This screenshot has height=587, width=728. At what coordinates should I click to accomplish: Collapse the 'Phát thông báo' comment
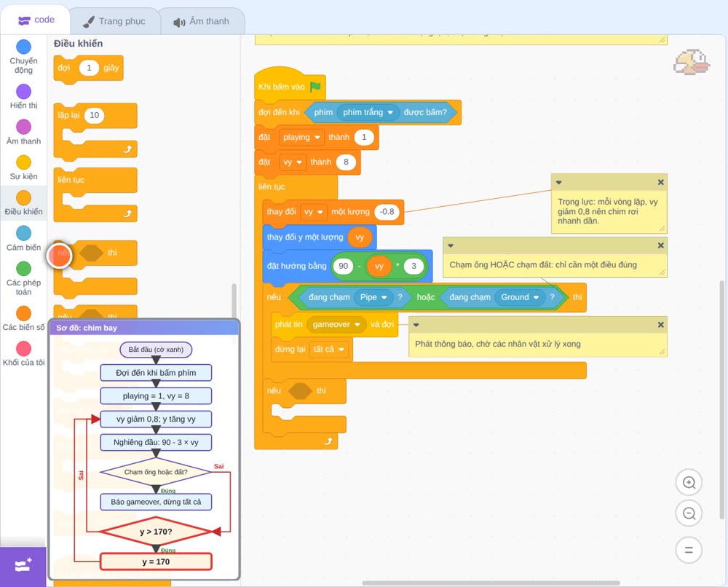pos(416,325)
